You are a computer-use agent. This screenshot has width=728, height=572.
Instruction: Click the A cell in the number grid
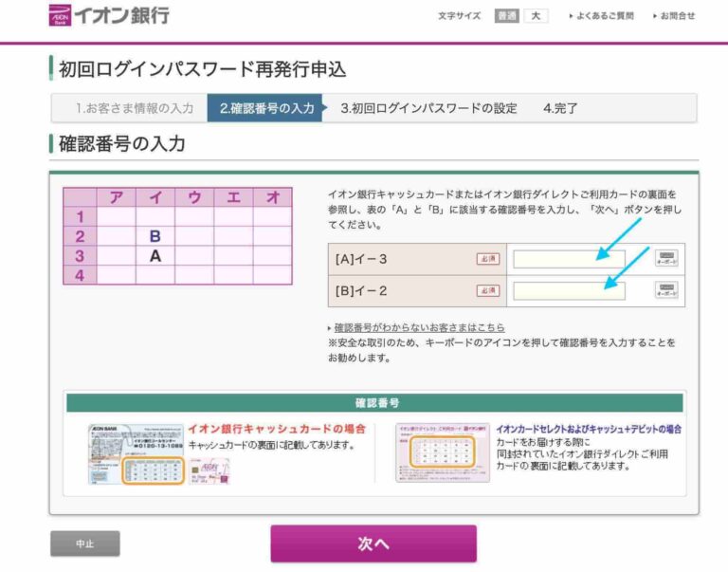(155, 255)
